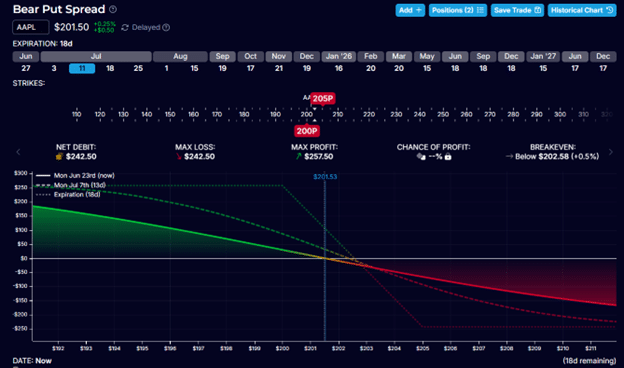Screen dimensions: 624x368
Task: Go to the next stats with right chevron
Action: [x=611, y=152]
